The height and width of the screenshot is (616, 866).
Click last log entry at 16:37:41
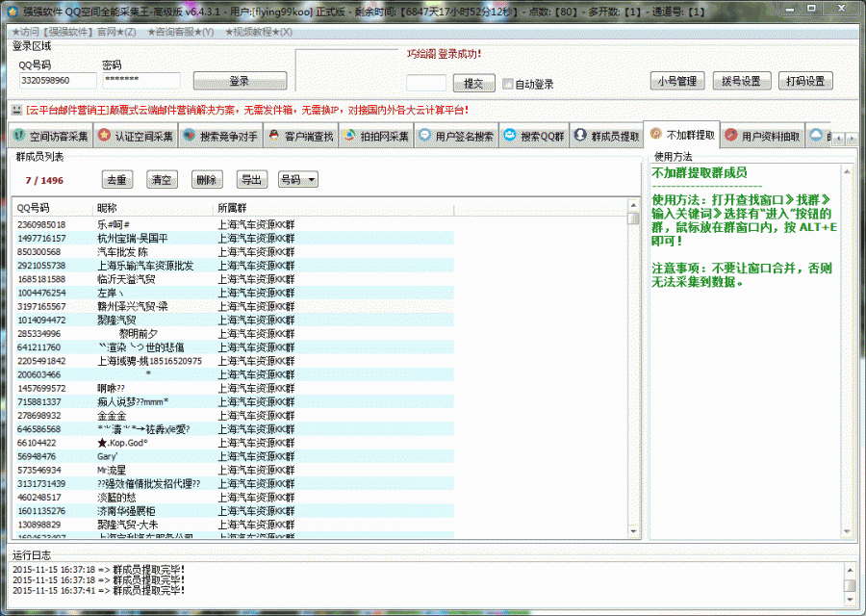tap(99, 591)
